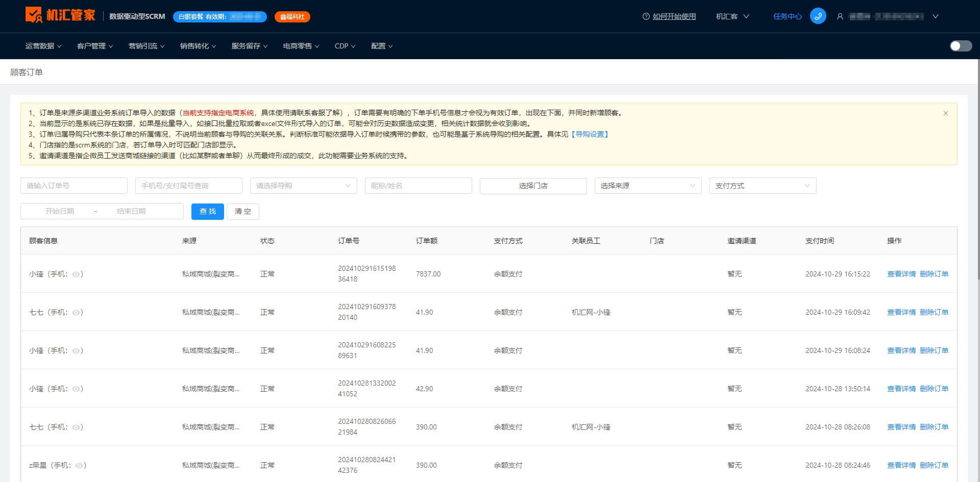Click order amount 7837.00

coord(428,274)
